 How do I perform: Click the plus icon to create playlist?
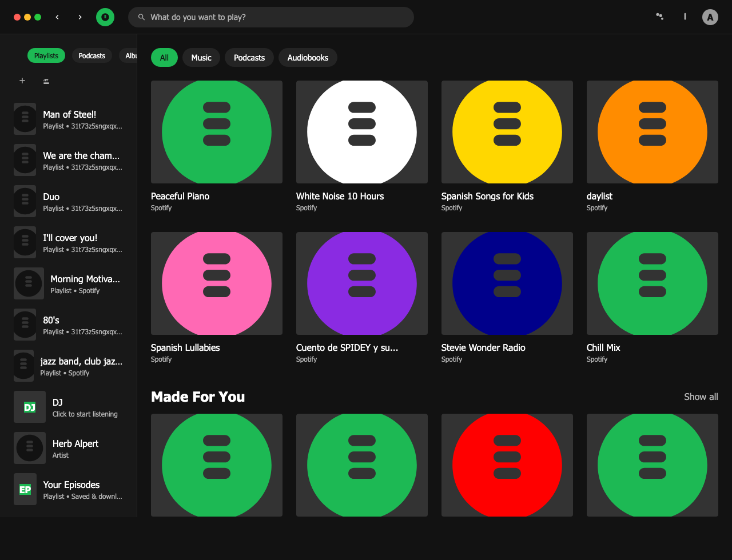(22, 81)
